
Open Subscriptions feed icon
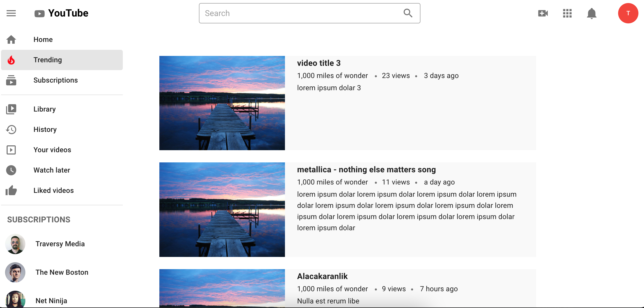pyautogui.click(x=11, y=80)
